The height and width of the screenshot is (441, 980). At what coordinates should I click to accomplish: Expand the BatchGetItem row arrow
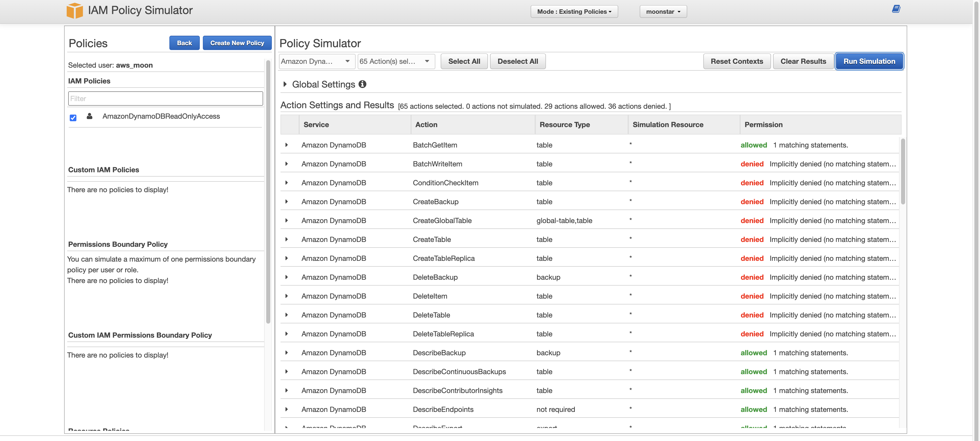click(286, 145)
